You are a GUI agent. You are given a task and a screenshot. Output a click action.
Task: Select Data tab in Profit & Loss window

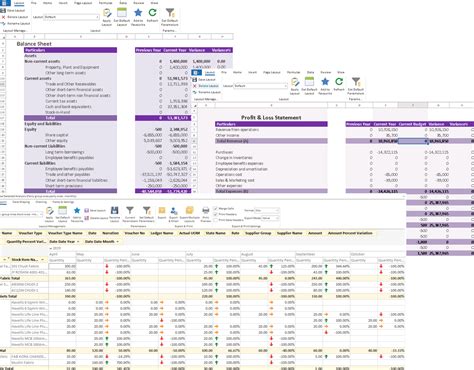click(310, 72)
